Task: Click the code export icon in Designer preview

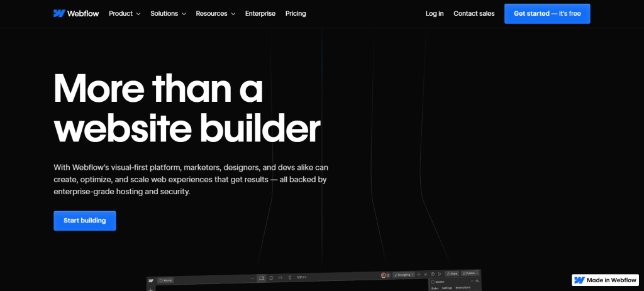Action: [426, 274]
